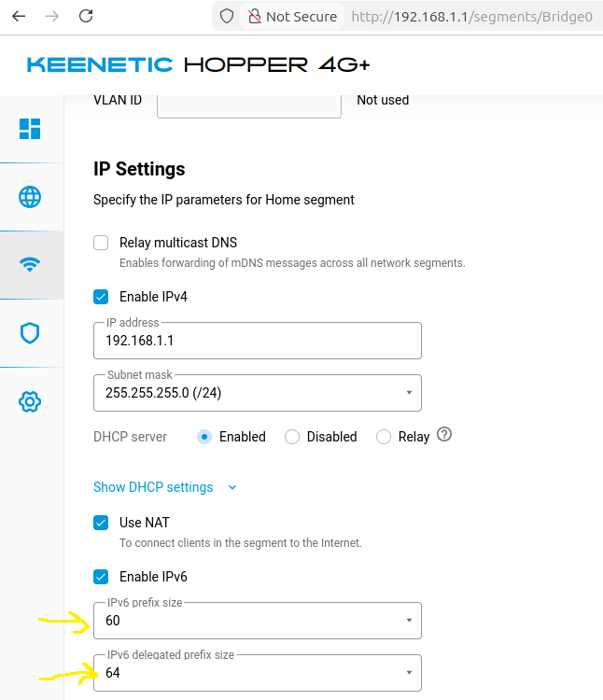Image resolution: width=603 pixels, height=700 pixels.
Task: Uncheck the Enable IPv6 checkbox
Action: 101,577
